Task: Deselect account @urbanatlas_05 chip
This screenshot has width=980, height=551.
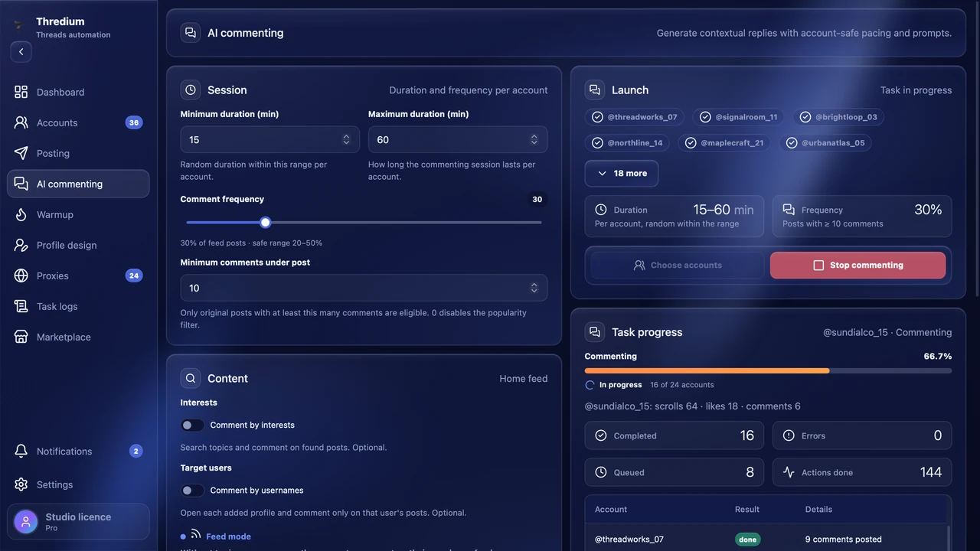Action: coord(825,142)
